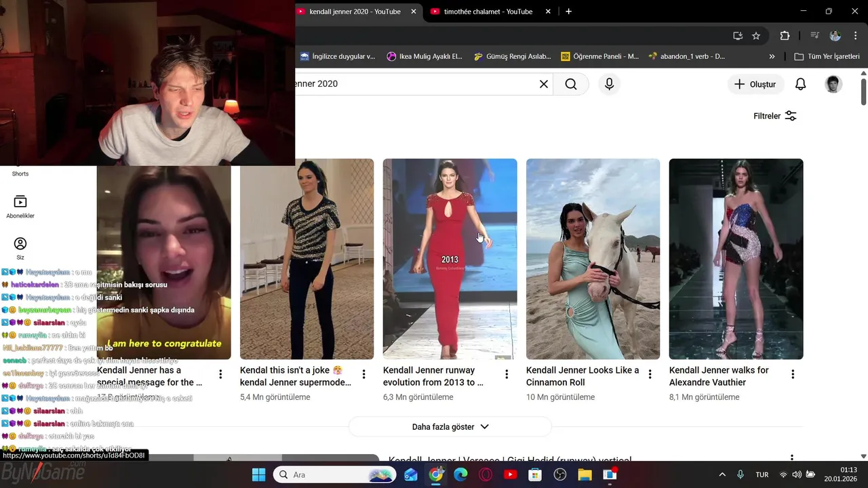This screenshot has height=488, width=868.
Task: Open the YouTube notifications bell
Action: 800,84
